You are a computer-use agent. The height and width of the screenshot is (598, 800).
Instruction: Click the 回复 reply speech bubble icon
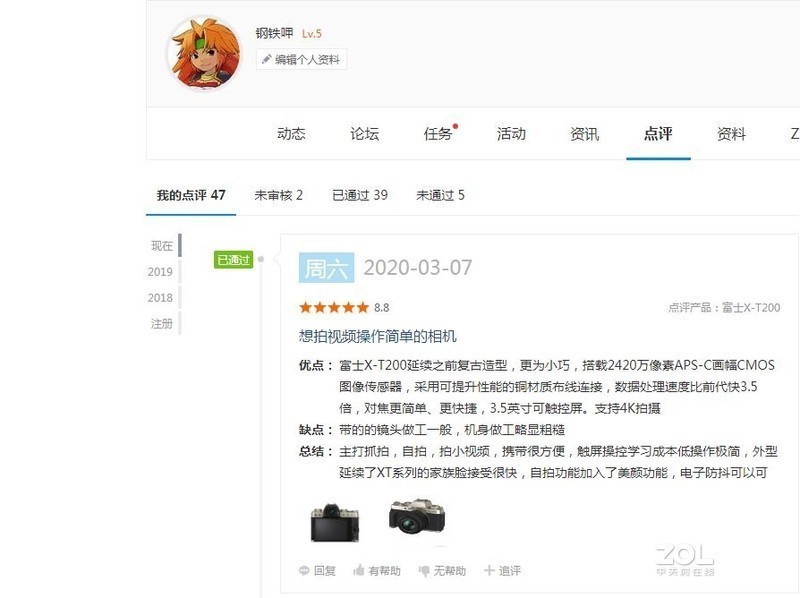[x=304, y=570]
